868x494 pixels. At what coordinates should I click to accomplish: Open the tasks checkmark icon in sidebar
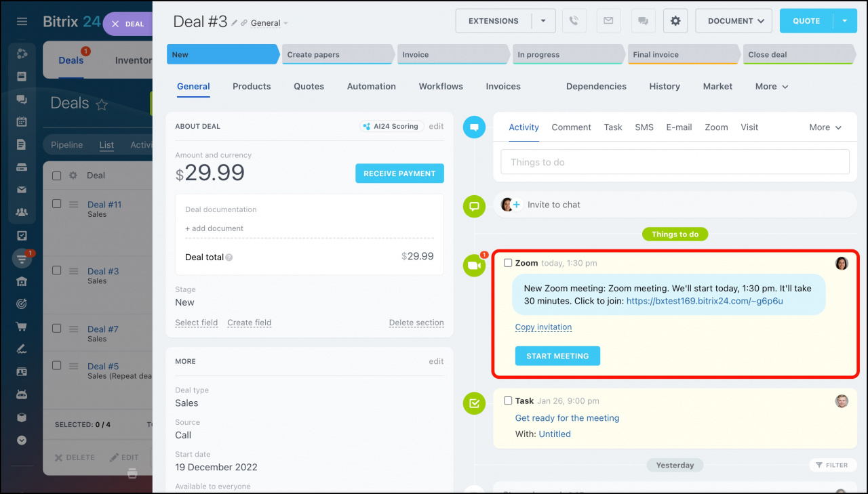(22, 236)
